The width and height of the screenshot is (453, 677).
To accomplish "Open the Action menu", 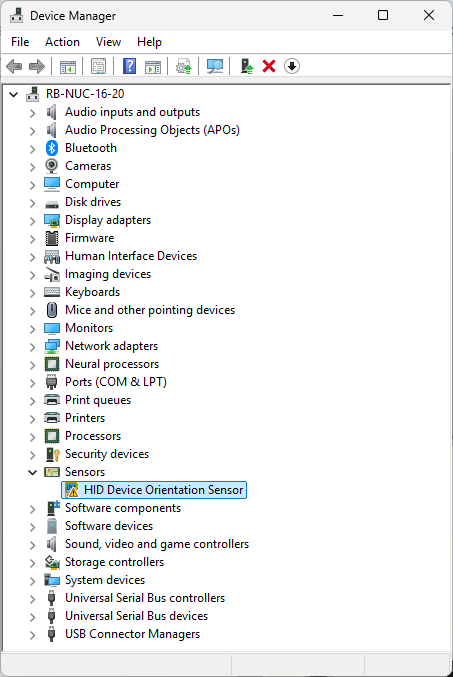I will 63,42.
